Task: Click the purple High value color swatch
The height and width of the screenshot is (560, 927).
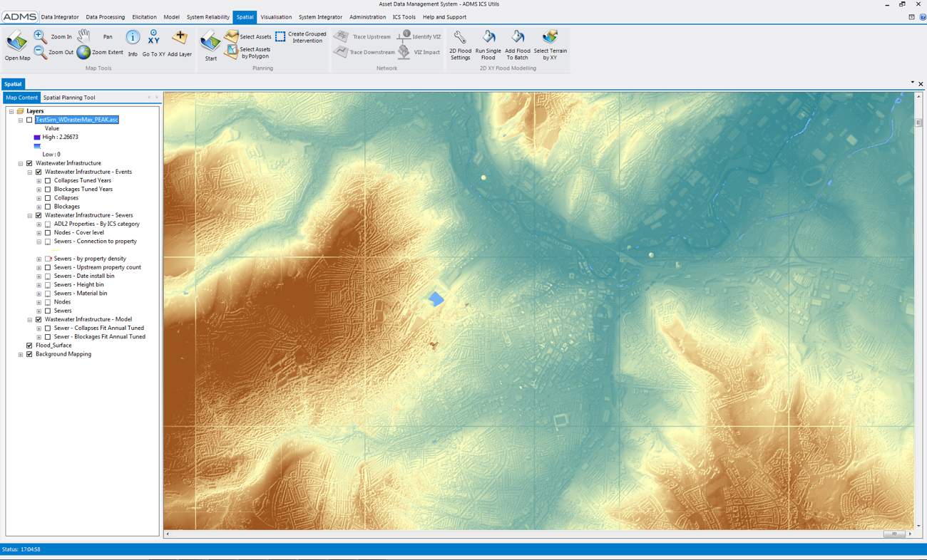Action: coord(37,138)
